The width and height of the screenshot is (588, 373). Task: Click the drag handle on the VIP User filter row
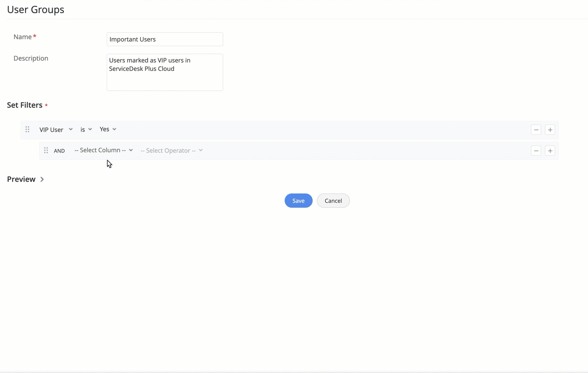[27, 129]
